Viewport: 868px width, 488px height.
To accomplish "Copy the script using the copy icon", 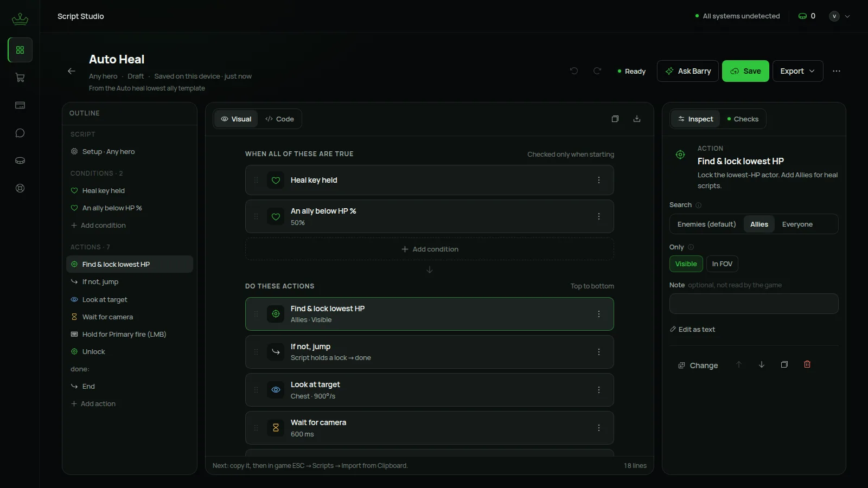I will (615, 119).
